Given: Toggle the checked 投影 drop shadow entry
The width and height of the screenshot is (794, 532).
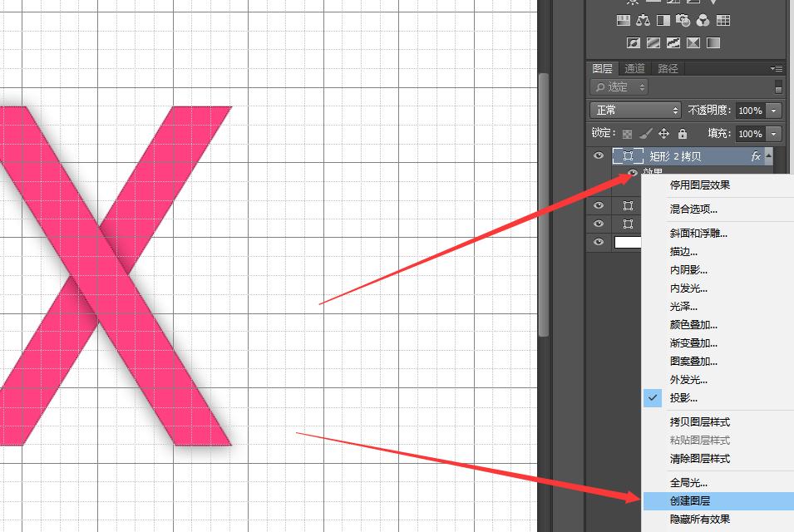Looking at the screenshot, I should tap(718, 398).
